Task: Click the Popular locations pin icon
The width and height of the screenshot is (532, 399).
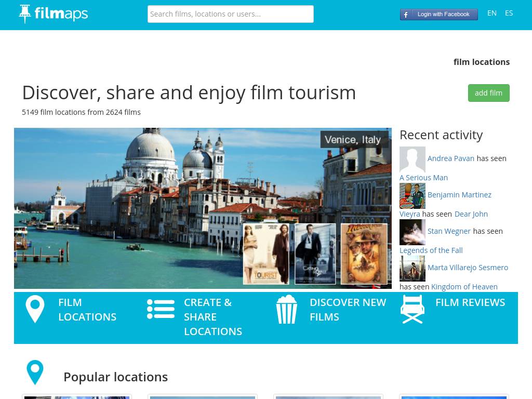Action: pos(35,373)
